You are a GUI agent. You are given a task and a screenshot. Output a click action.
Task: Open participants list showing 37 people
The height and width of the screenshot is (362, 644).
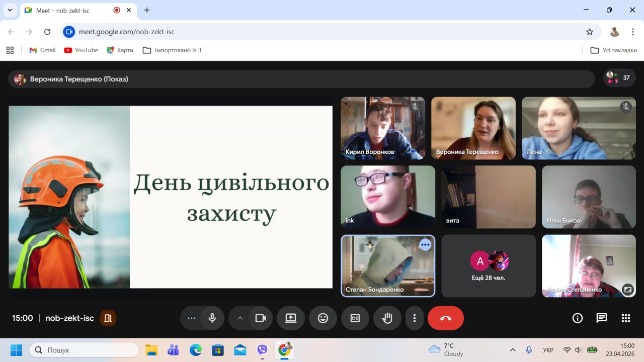click(x=619, y=78)
